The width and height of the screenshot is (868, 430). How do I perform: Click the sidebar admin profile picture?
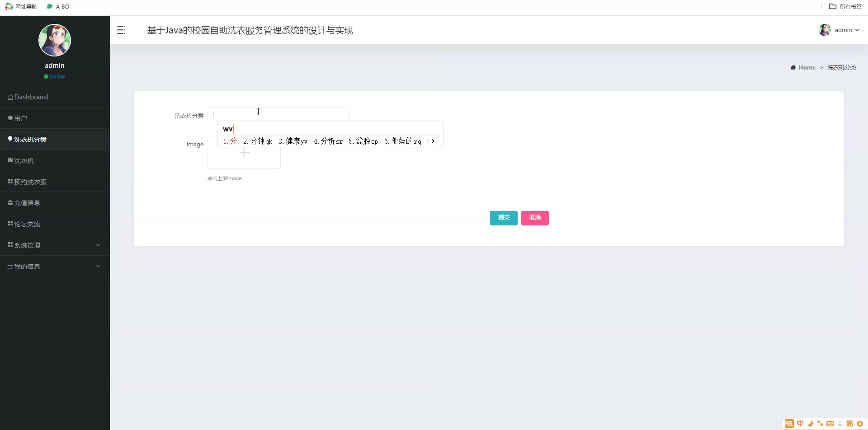click(55, 40)
